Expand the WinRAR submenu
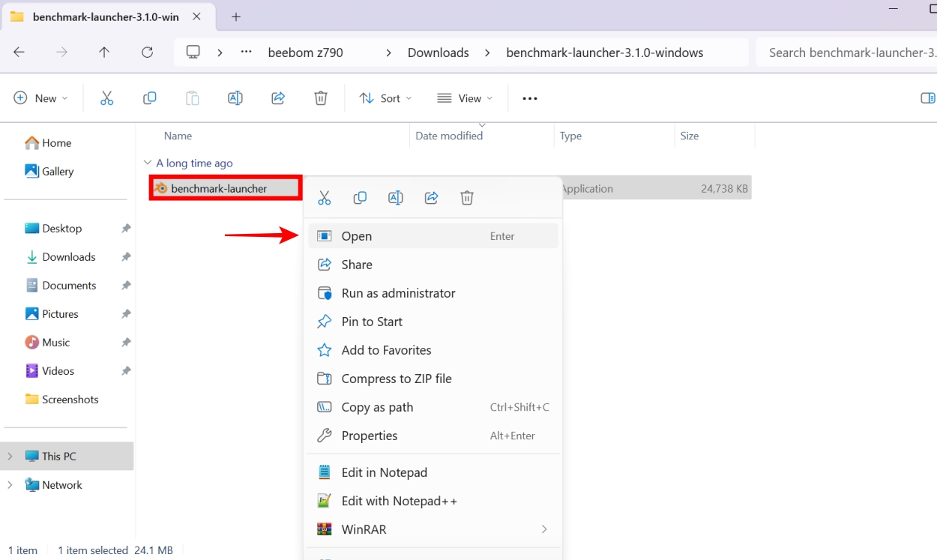The image size is (937, 560). 543,529
